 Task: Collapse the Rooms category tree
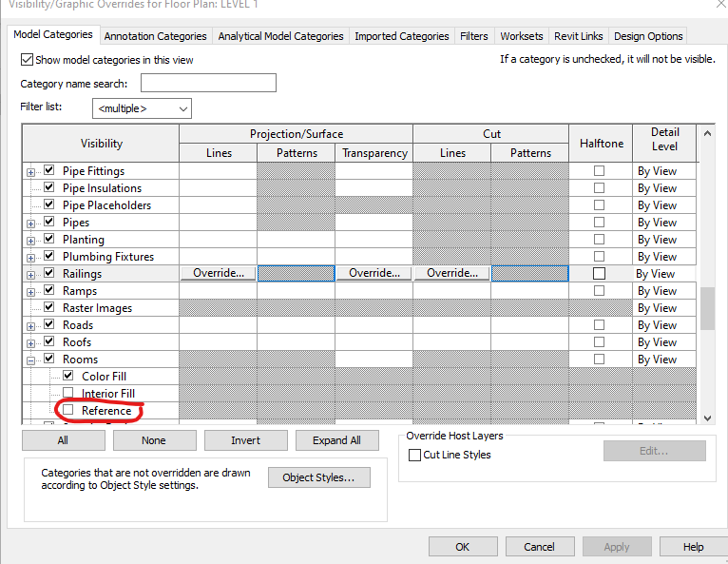[30, 360]
